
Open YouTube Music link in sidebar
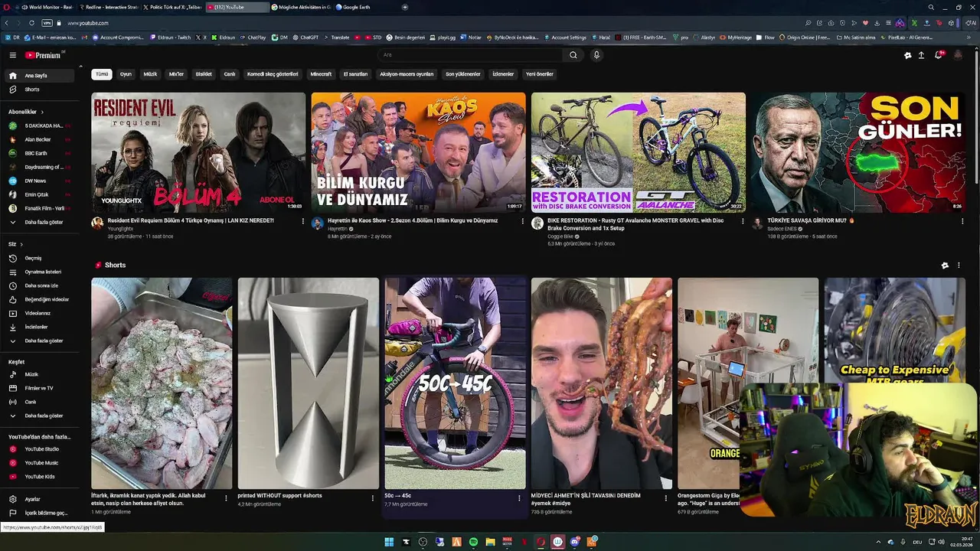point(41,463)
